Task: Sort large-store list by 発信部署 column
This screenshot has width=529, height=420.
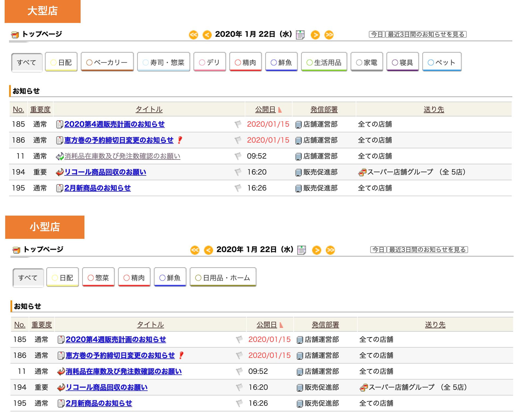Action: click(324, 110)
